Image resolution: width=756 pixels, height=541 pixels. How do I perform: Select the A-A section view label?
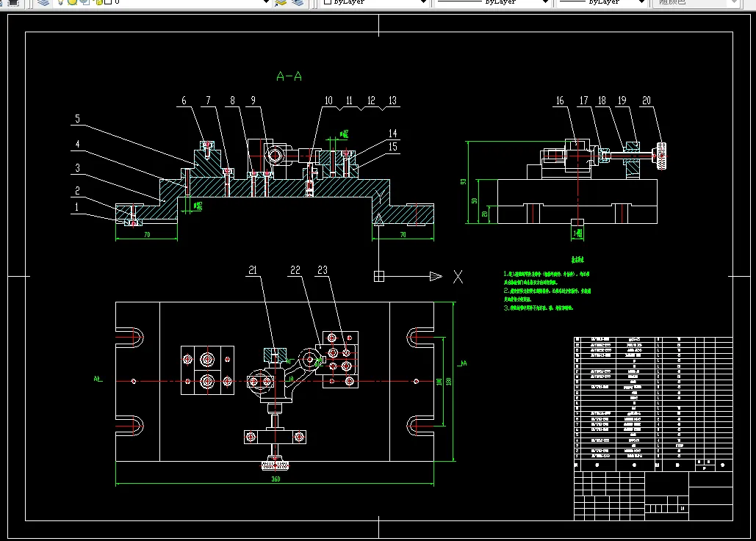(289, 76)
